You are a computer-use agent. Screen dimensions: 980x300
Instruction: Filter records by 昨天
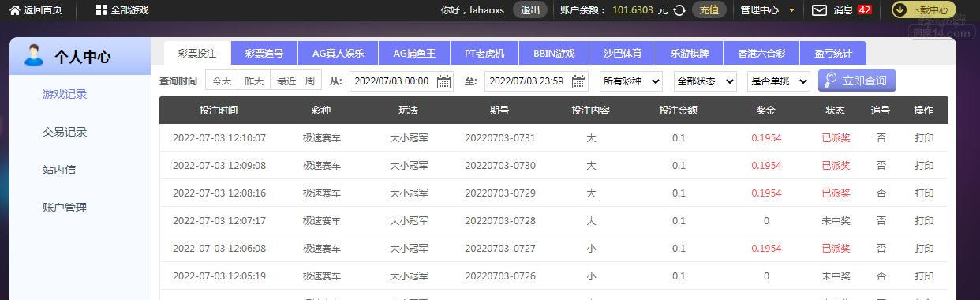[x=254, y=81]
